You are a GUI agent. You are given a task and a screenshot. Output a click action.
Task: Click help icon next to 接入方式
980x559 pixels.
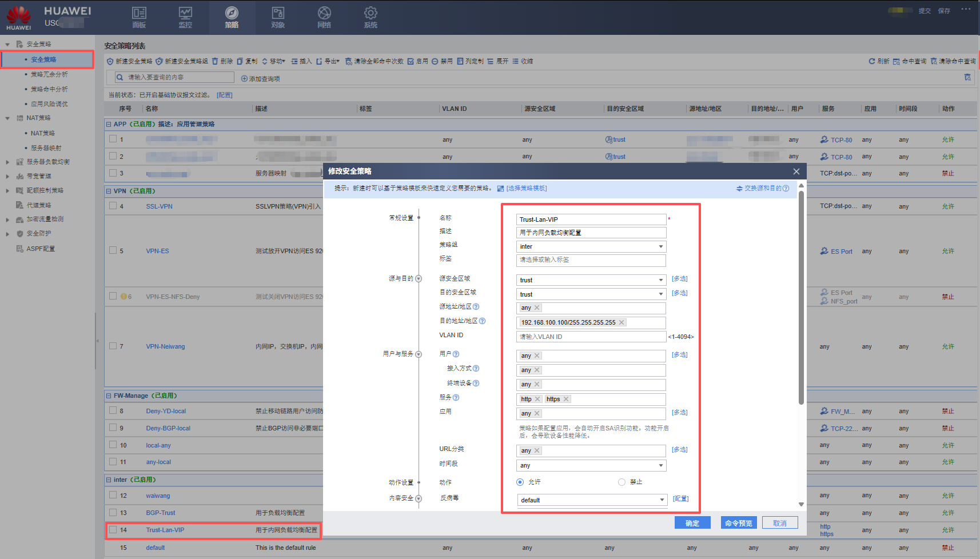pos(476,369)
